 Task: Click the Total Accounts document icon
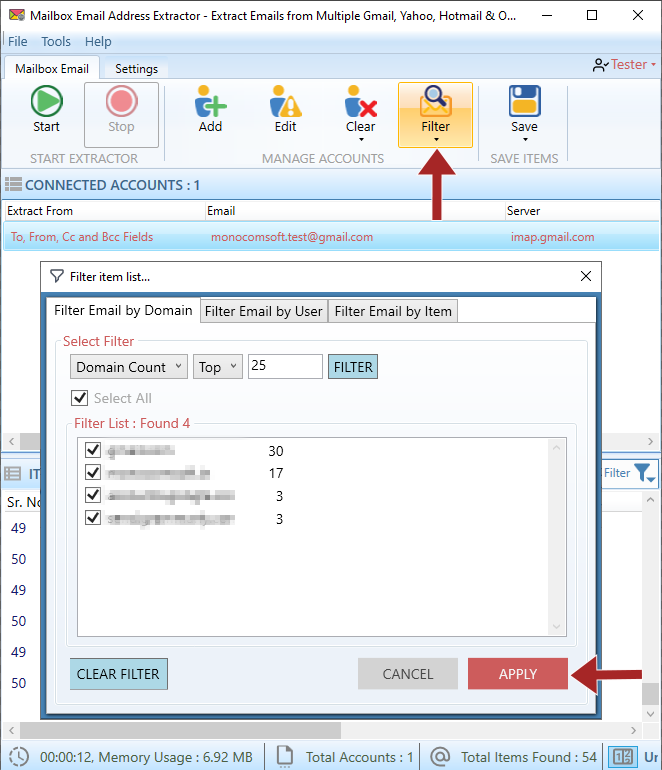[x=285, y=757]
